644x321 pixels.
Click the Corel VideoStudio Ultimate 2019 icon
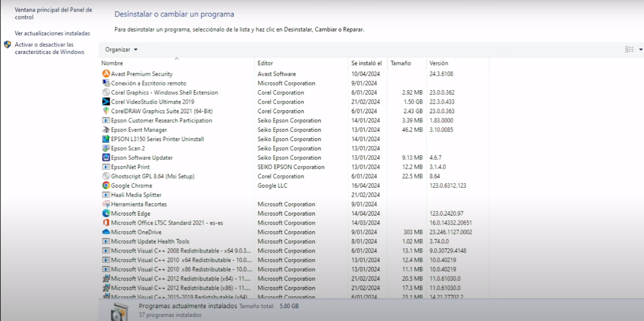click(x=106, y=101)
